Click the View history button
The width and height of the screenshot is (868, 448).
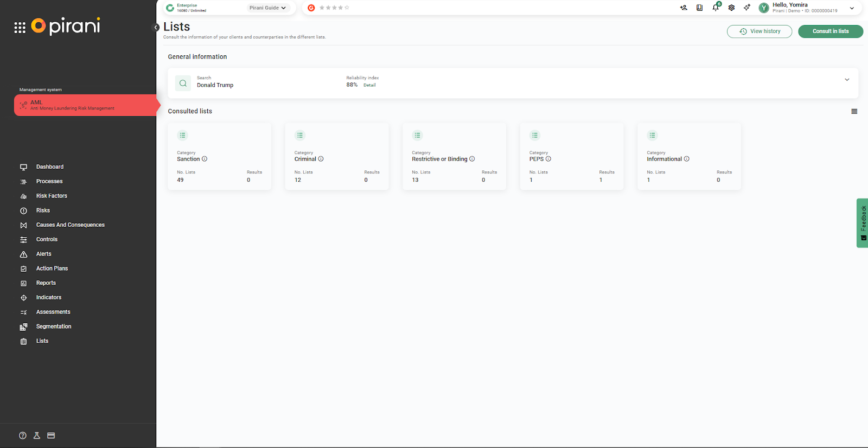759,31
